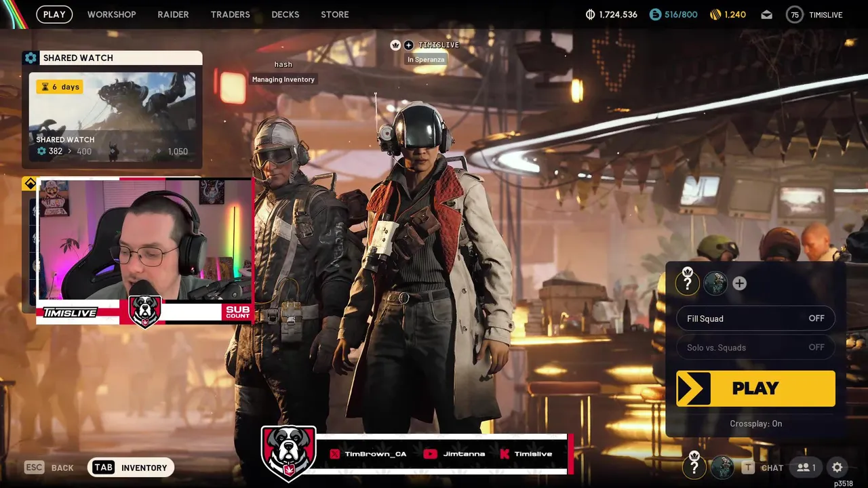868x488 pixels.
Task: Click the YouTube icon beside Jimtanna
Action: (x=430, y=454)
